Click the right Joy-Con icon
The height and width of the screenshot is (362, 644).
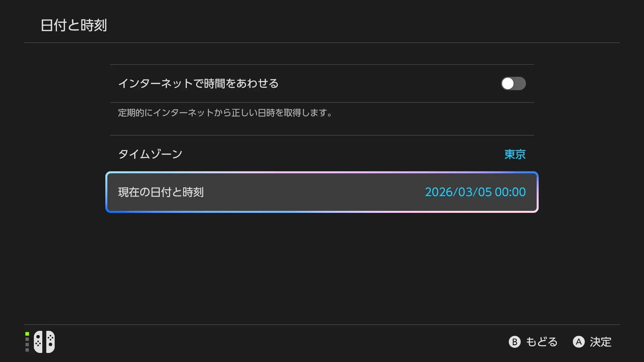tap(50, 342)
